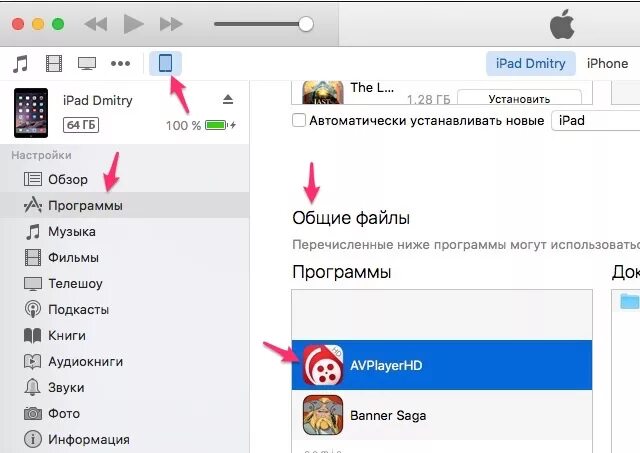Viewport: 640px width, 453px height.
Task: Open Фильмы in the sidebar
Action: [x=124, y=258]
